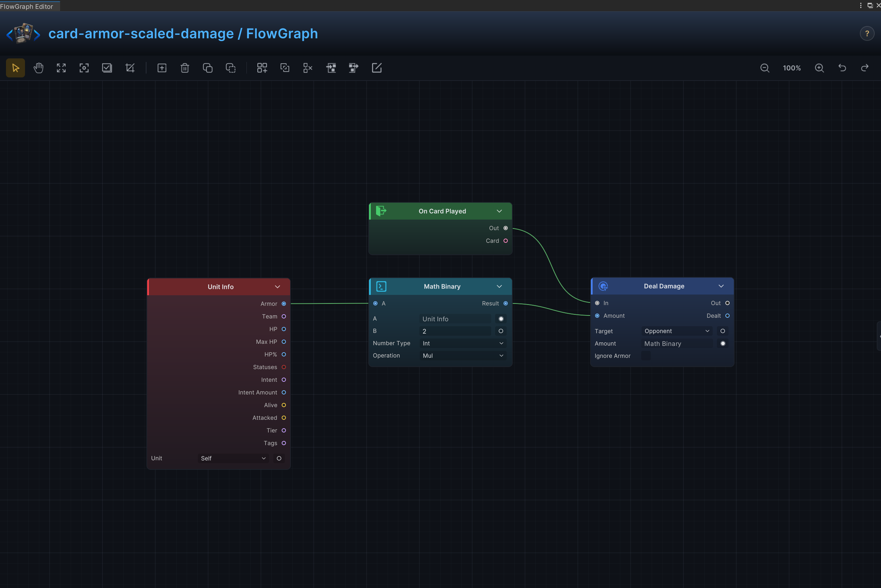Click the Max HP output port
The width and height of the screenshot is (881, 588).
tap(284, 342)
